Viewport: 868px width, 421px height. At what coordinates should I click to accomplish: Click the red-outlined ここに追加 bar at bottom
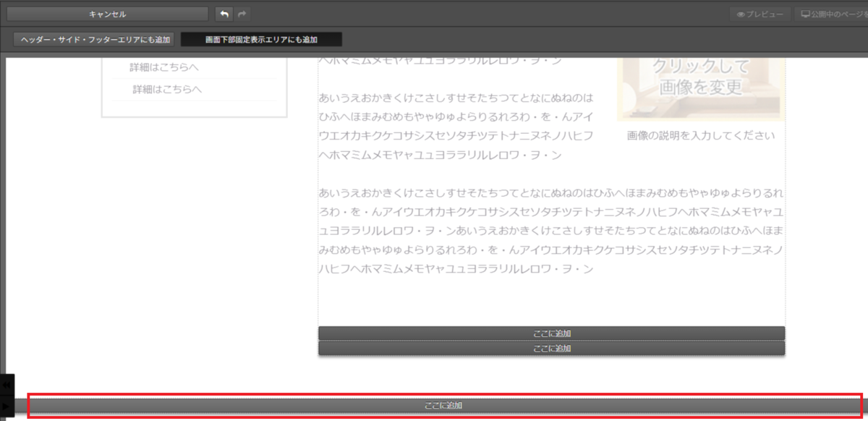pos(443,406)
